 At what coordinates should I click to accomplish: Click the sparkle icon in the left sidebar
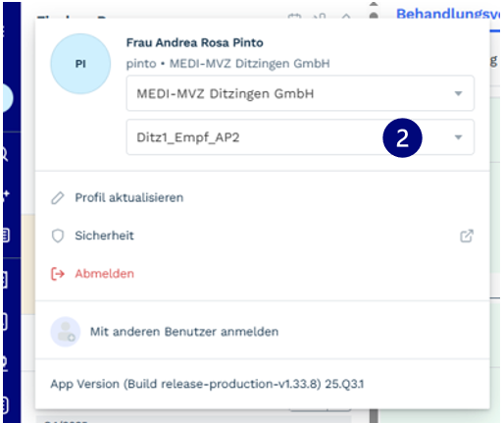point(6,194)
